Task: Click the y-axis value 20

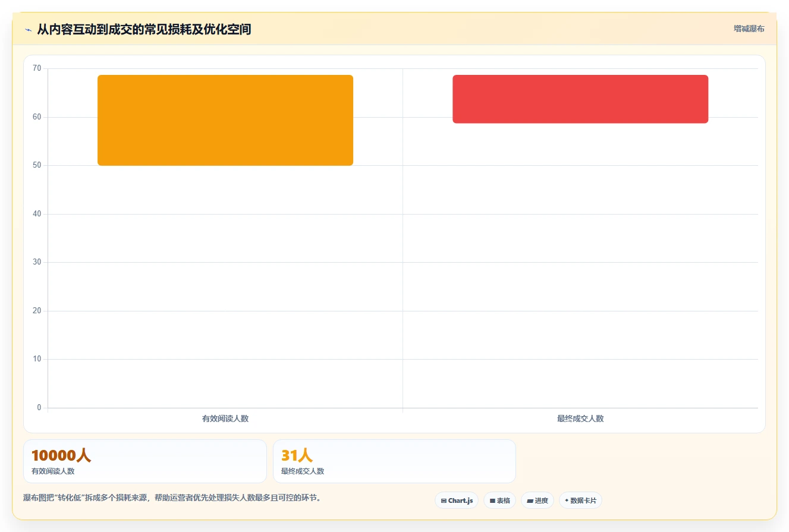Action: pos(37,311)
